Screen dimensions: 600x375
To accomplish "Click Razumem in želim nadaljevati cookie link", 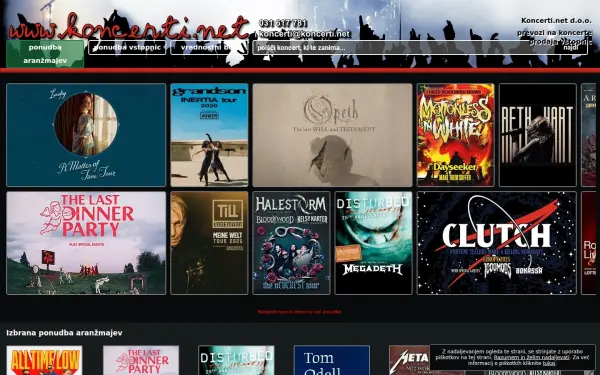I will point(531,357).
